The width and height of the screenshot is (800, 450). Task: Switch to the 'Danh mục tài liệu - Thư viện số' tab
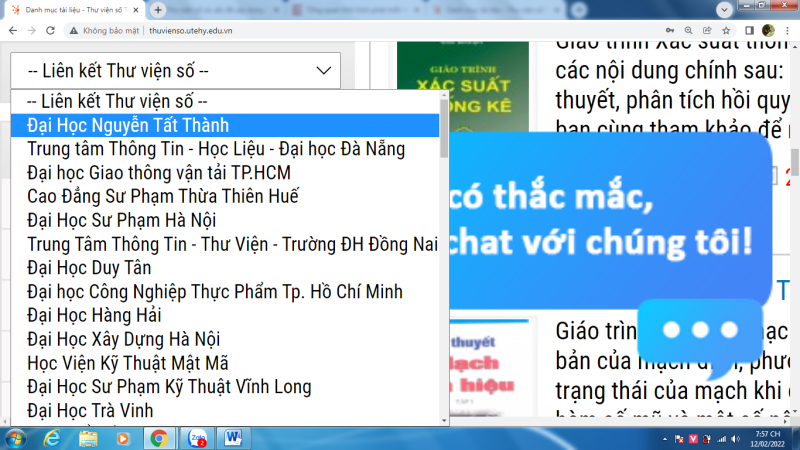76,10
